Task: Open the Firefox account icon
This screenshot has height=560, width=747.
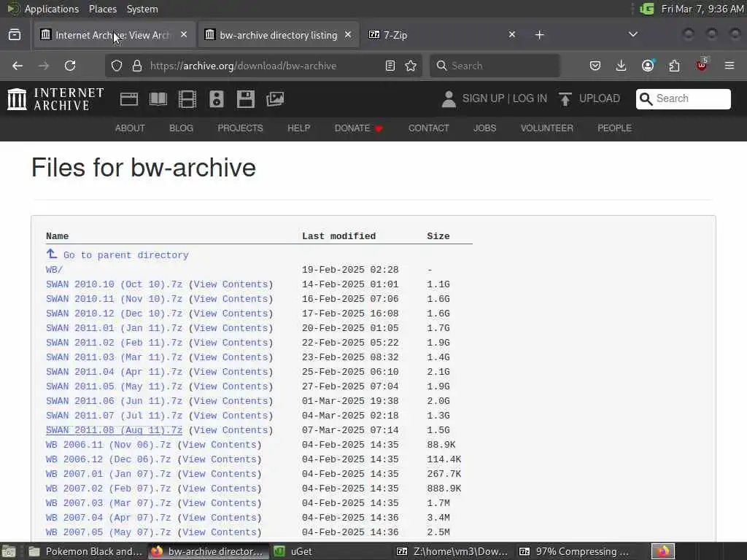Action: click(648, 66)
